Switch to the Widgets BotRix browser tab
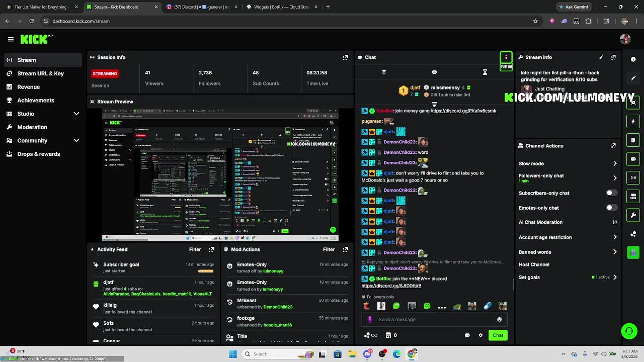644x362 pixels. pyautogui.click(x=282, y=7)
